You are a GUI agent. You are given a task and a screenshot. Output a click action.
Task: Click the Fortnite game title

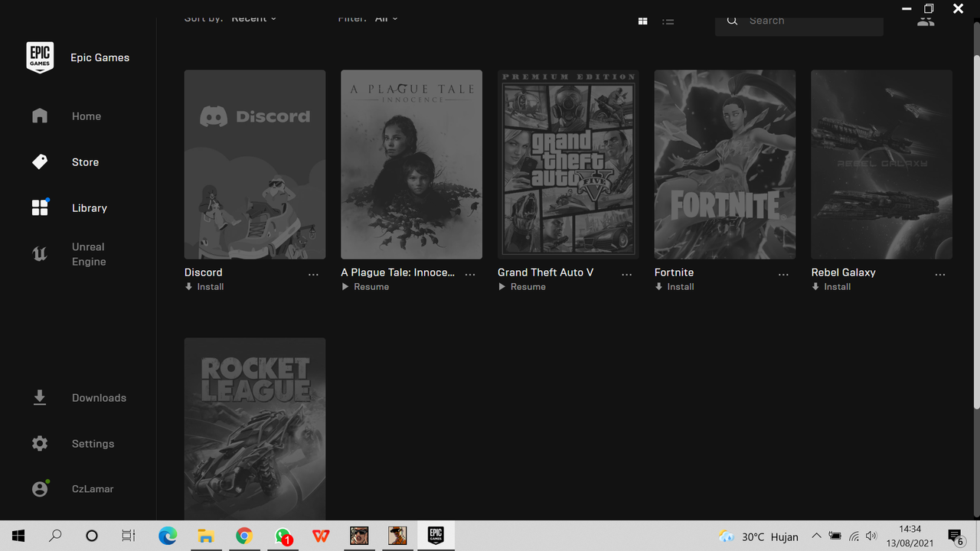675,272
